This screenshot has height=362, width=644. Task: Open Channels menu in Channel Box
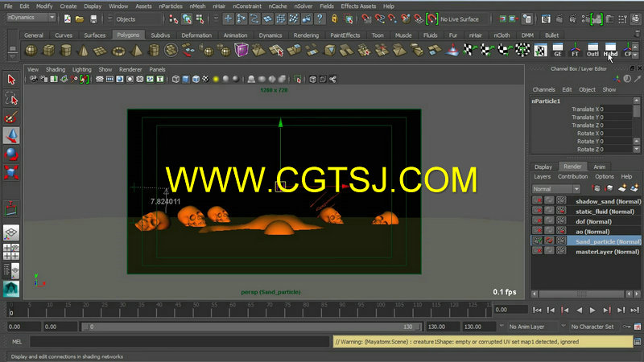click(543, 89)
